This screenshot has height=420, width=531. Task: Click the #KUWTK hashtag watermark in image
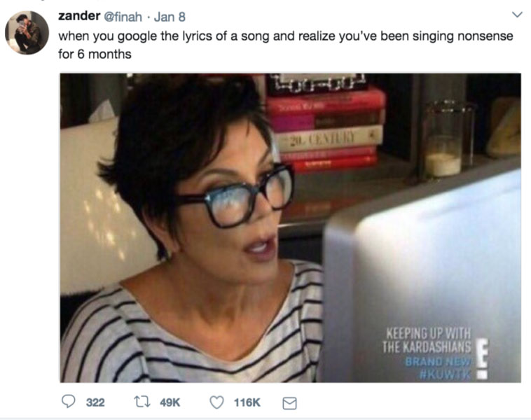(445, 374)
